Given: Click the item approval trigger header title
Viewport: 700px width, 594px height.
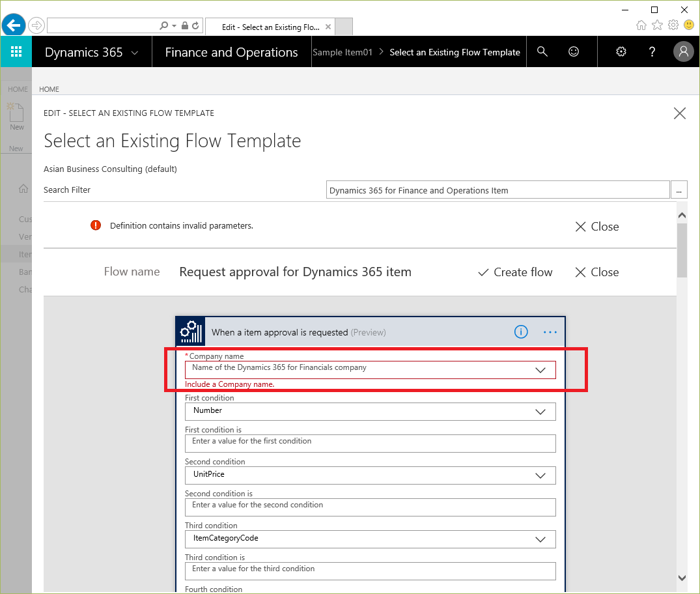Looking at the screenshot, I should tap(299, 332).
